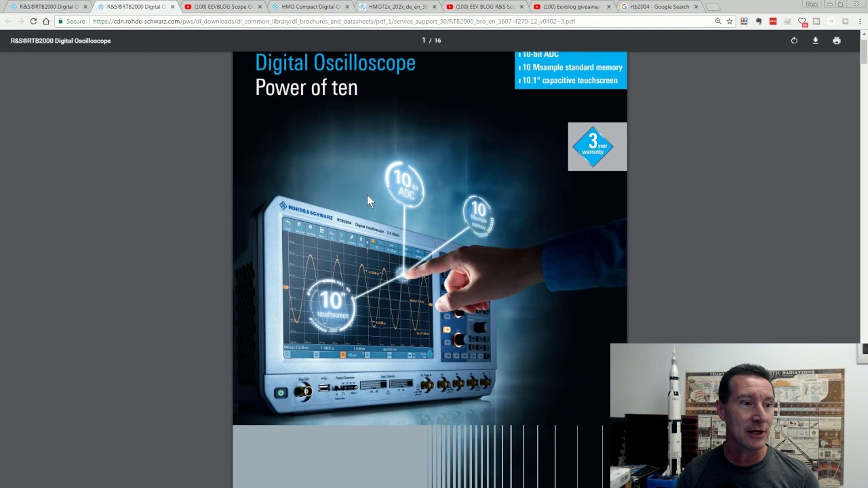Open zoom magnifier in address bar
Screen dimensions: 868x488
tap(718, 21)
